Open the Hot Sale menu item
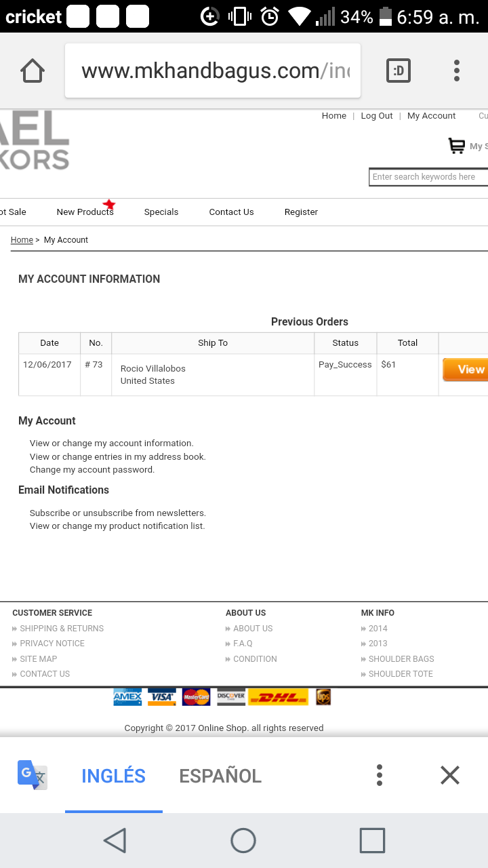Viewport: 488px width, 868px height. 13,212
